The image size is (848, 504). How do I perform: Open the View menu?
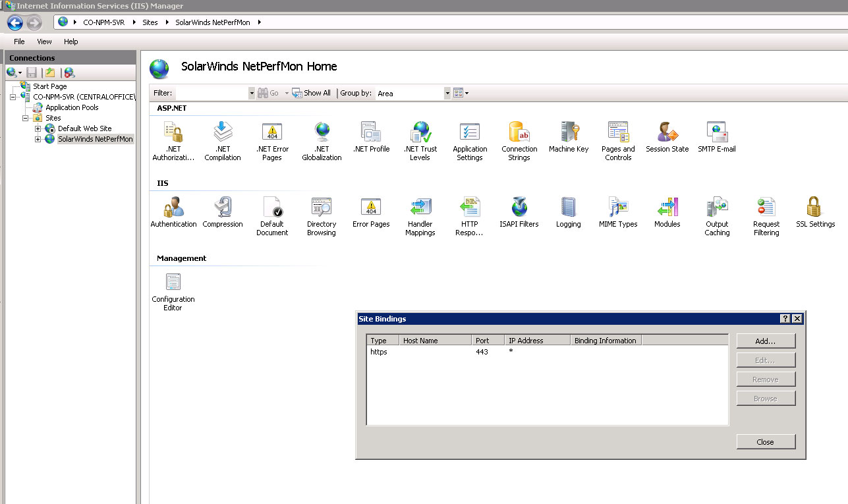pos(44,42)
